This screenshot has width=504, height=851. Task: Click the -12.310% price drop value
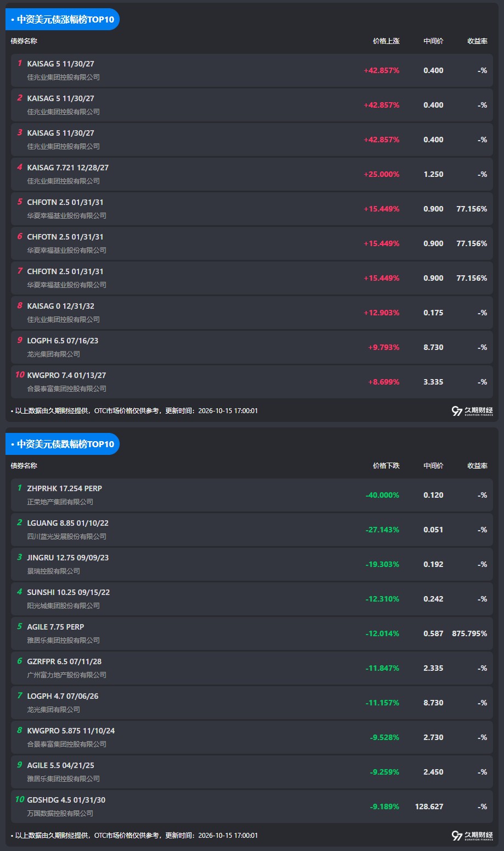(383, 599)
